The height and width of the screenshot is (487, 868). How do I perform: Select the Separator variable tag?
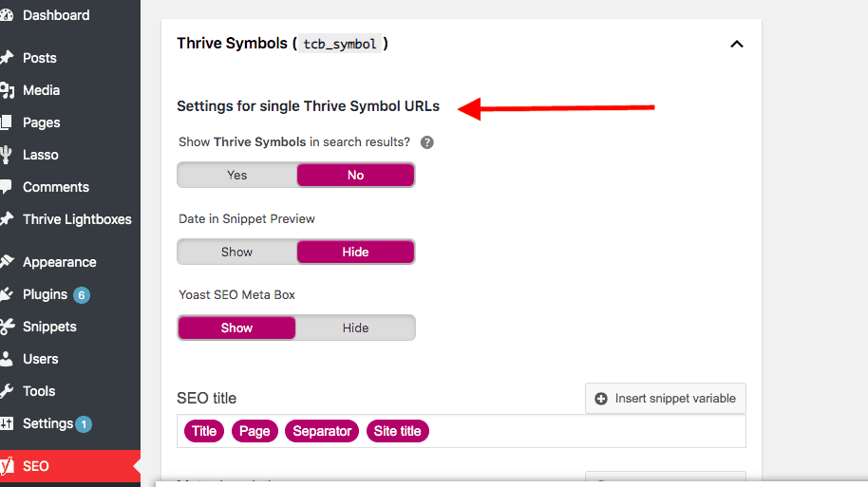322,431
